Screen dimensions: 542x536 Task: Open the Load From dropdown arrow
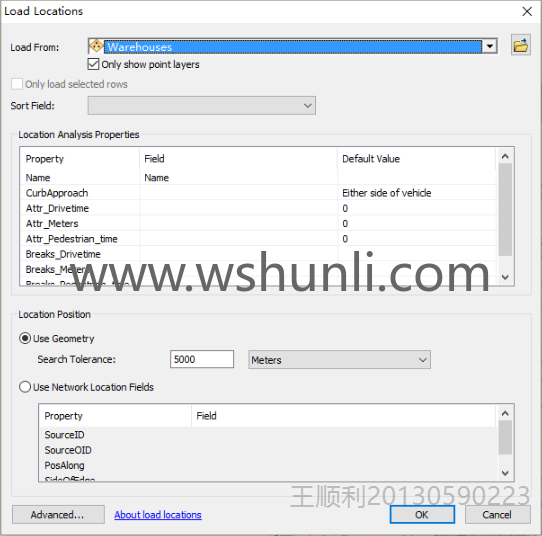[x=490, y=46]
